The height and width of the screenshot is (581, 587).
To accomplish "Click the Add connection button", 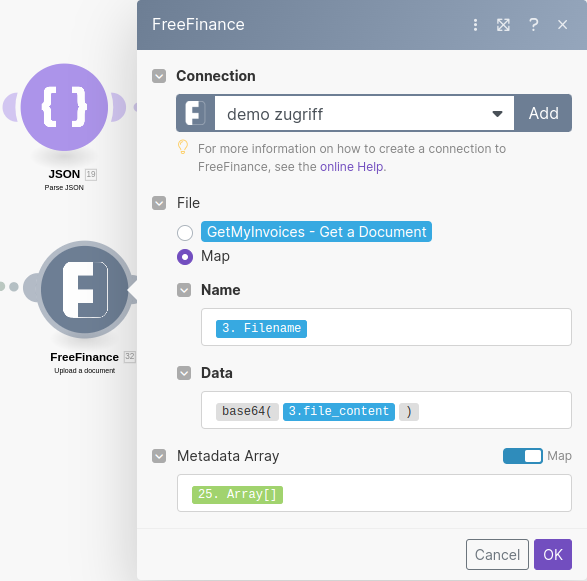I will [x=543, y=113].
